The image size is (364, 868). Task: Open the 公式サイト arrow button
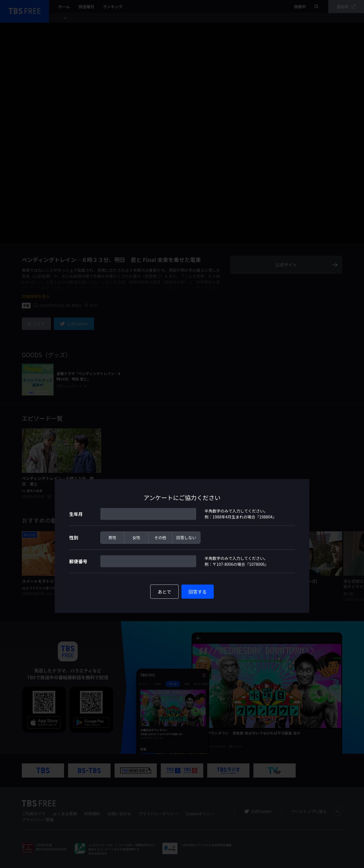tap(286, 264)
